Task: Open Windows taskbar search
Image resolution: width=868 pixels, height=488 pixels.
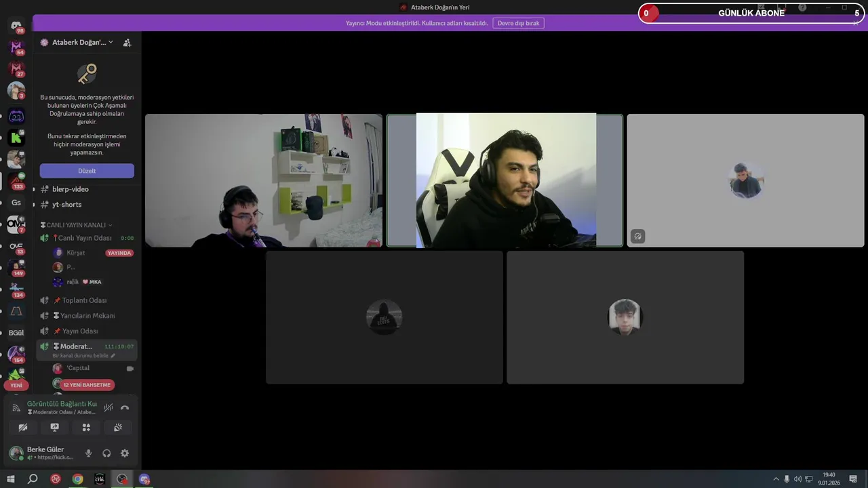Action: [33, 479]
